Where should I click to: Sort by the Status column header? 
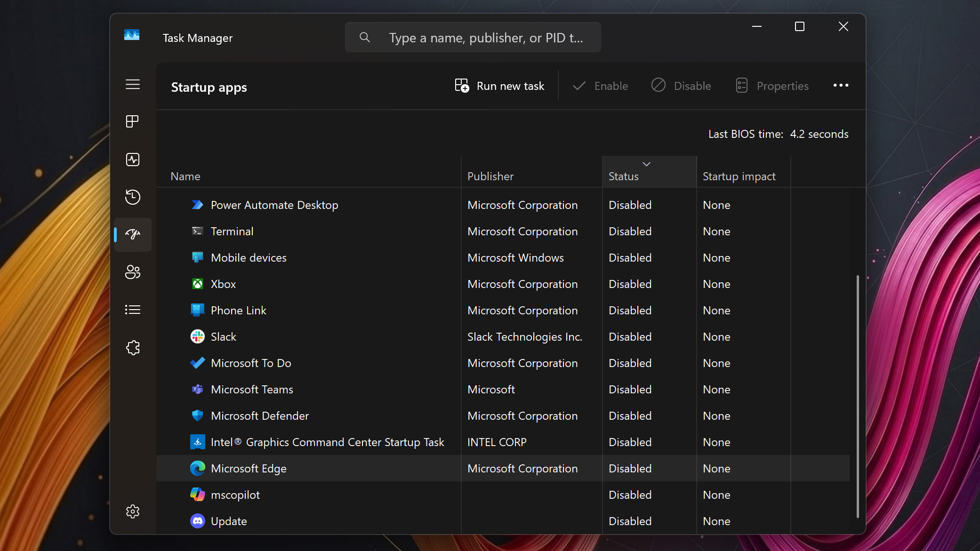pos(649,172)
